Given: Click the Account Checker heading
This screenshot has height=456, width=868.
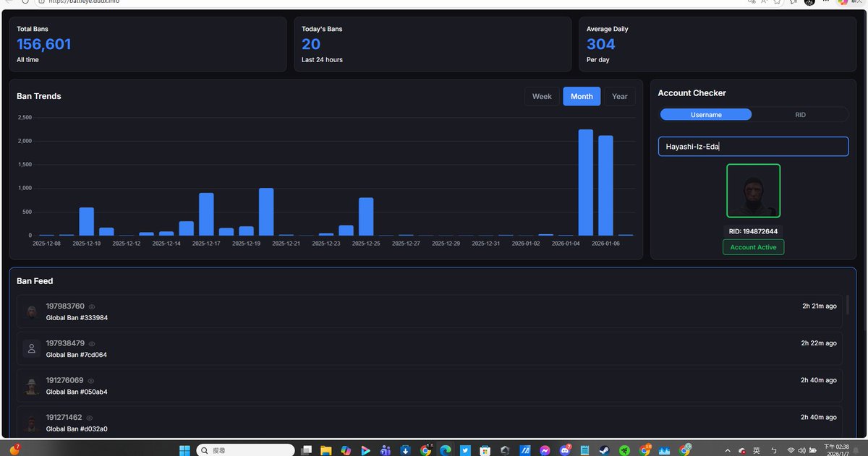Looking at the screenshot, I should point(692,93).
